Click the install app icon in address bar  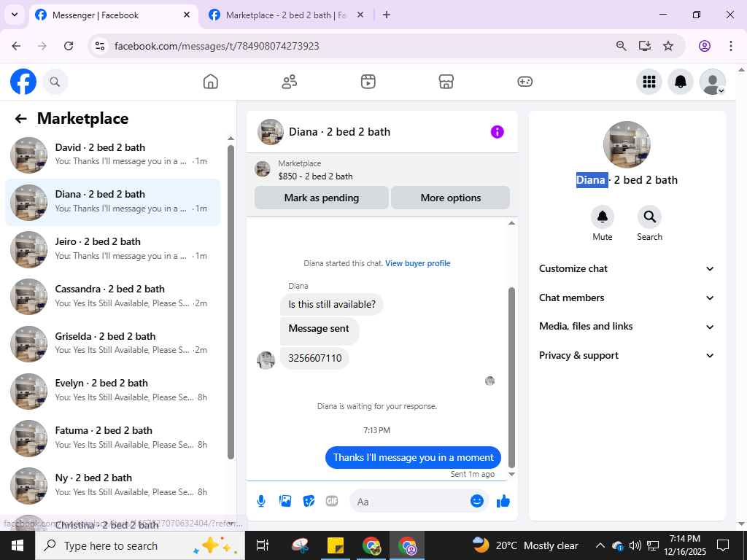(x=645, y=46)
